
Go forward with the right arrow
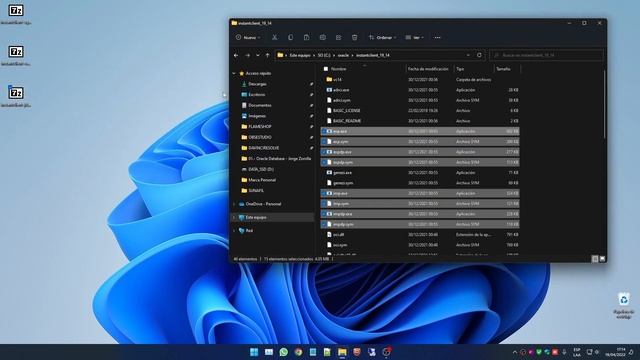(x=247, y=55)
